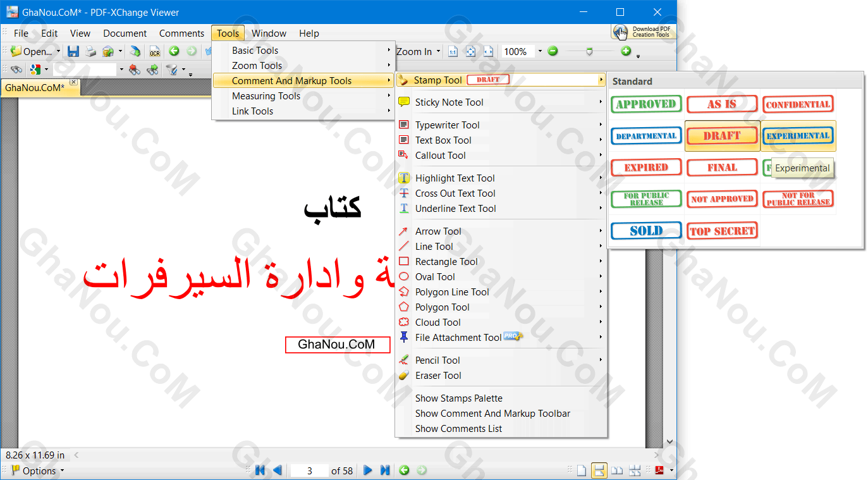Go to last page icon
Screen dimensions: 868x480
pyautogui.click(x=385, y=471)
